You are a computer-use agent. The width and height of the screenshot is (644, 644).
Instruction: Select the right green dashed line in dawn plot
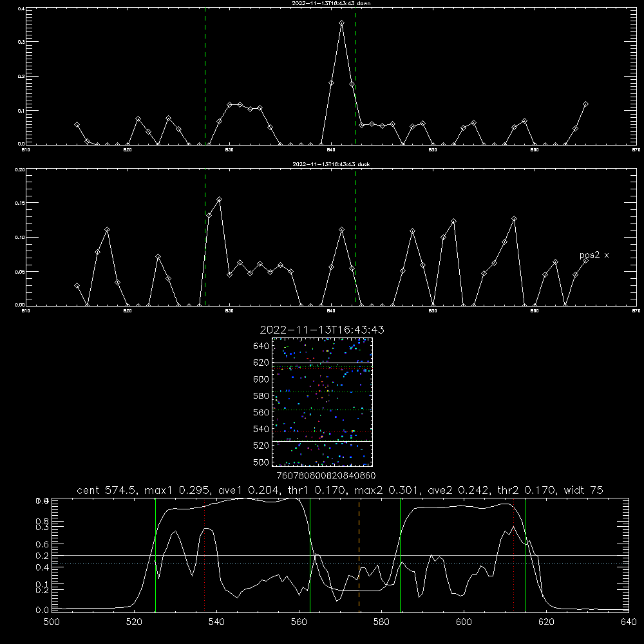point(355,76)
